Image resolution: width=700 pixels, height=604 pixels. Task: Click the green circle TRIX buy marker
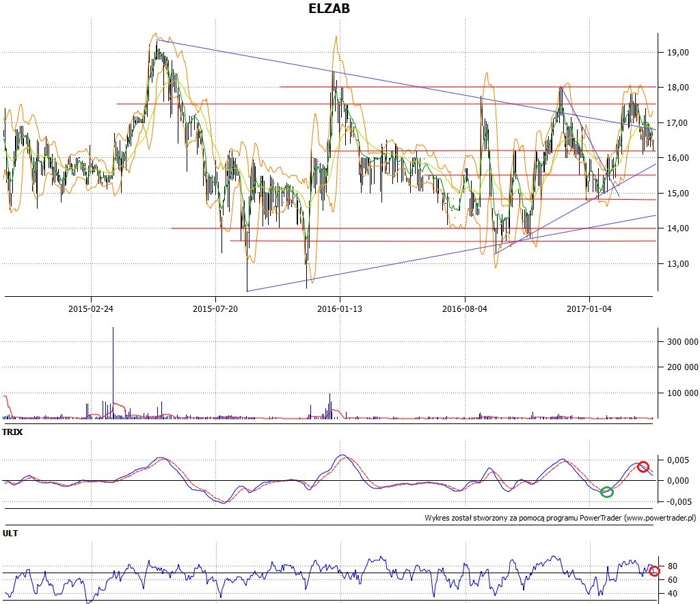pos(607,492)
